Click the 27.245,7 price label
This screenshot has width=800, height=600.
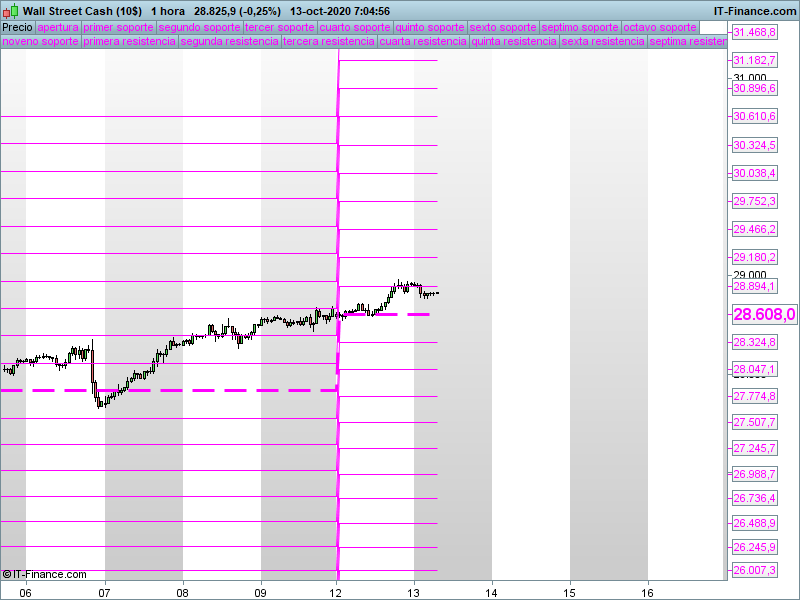(x=755, y=448)
